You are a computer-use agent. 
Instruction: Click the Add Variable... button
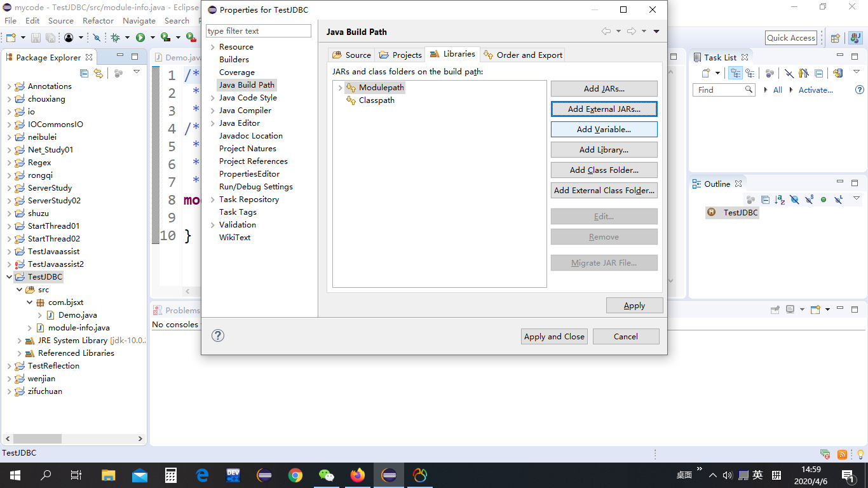click(604, 129)
